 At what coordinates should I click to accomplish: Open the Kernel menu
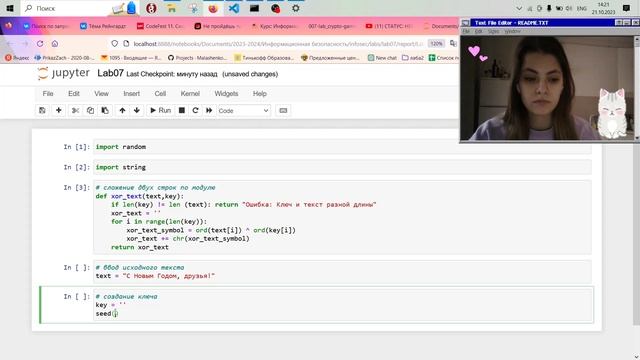190,94
